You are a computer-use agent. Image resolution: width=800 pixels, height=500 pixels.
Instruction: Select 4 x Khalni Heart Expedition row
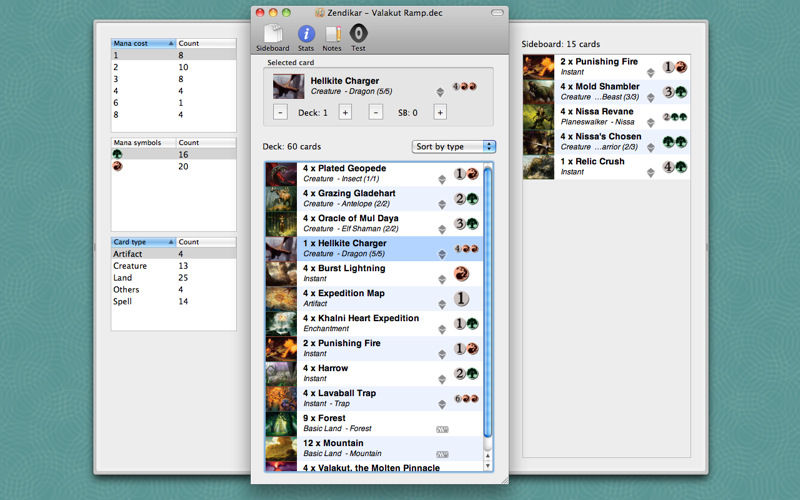(x=374, y=323)
